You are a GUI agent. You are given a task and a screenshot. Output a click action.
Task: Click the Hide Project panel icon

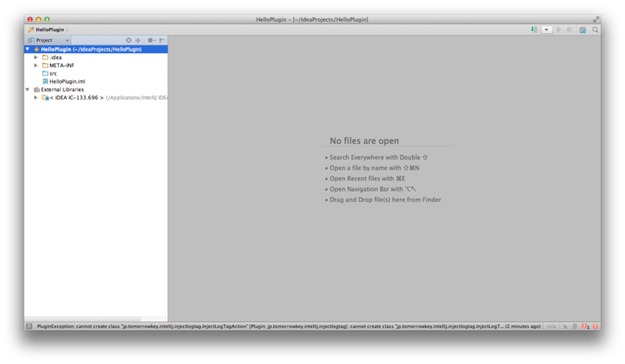point(162,41)
